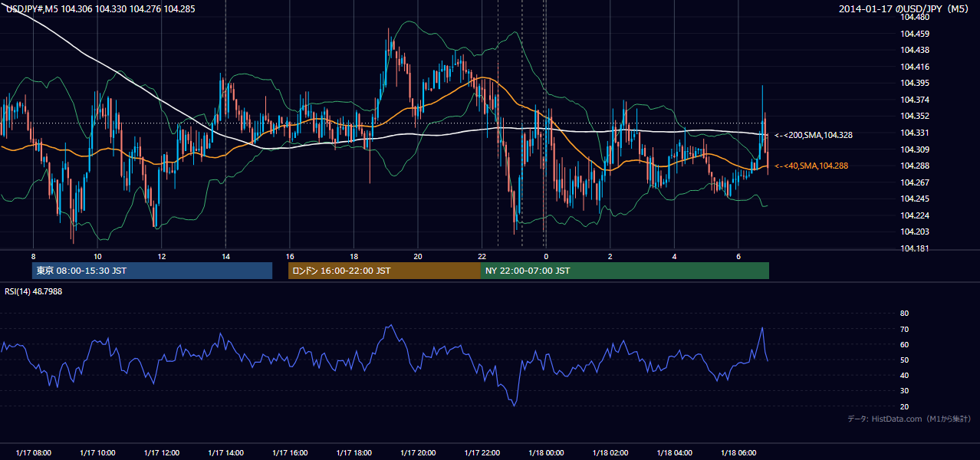Click the NY 22:00-07:00 JST session bar
980x460 pixels.
[625, 271]
